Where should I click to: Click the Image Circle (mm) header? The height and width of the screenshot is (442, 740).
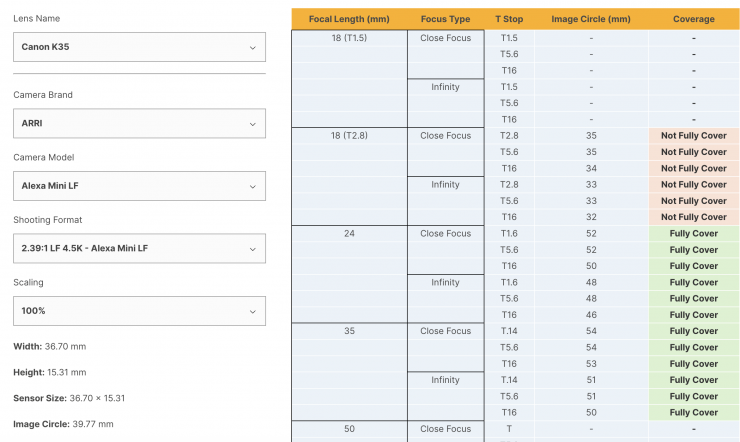pos(591,19)
